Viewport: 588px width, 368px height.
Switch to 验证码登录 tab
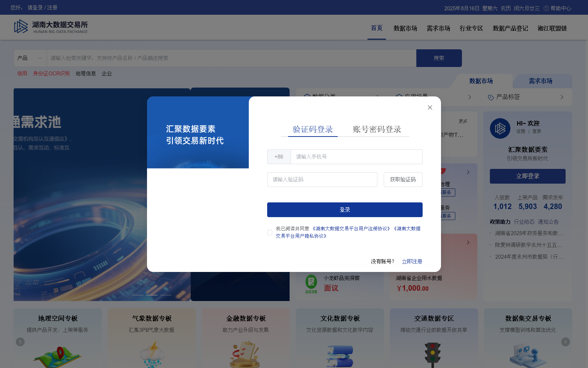click(x=313, y=129)
